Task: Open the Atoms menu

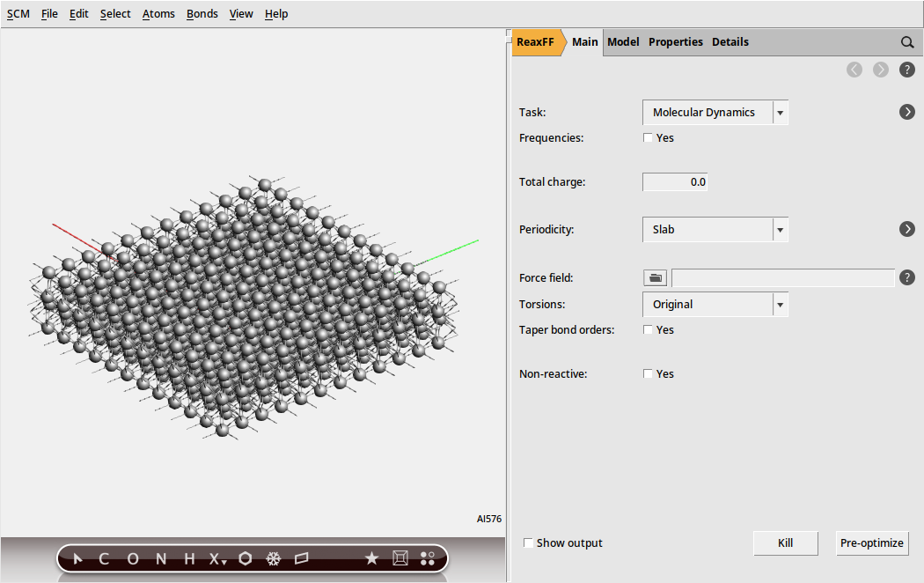Action: point(158,14)
